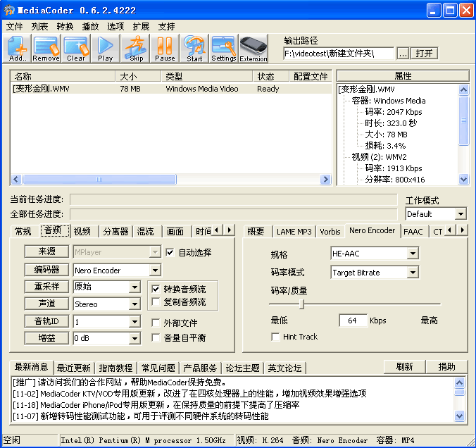This screenshot has height=448, width=476.
Task: Open the Extension device icon
Action: click(253, 49)
